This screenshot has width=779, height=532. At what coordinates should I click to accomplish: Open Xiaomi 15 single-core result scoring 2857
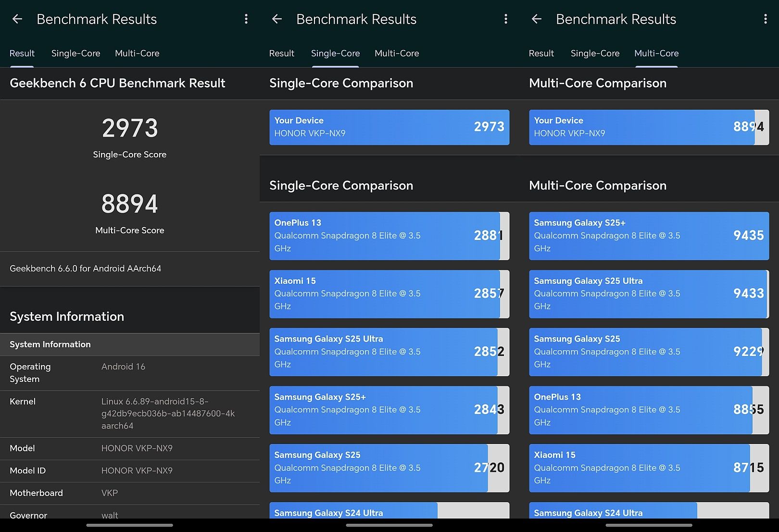(389, 294)
